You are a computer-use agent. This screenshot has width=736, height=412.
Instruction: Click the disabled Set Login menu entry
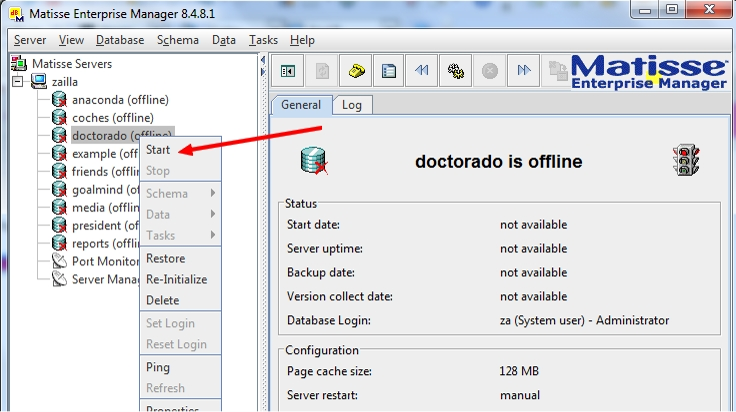click(x=181, y=323)
